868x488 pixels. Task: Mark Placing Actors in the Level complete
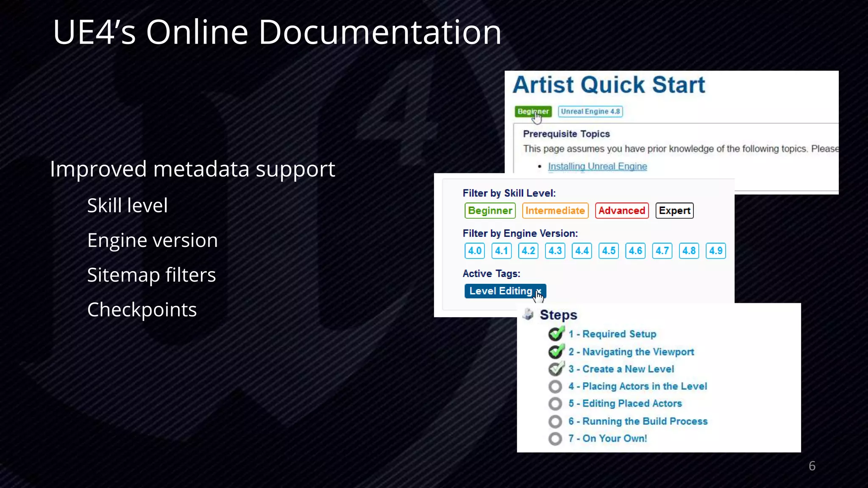(x=555, y=386)
